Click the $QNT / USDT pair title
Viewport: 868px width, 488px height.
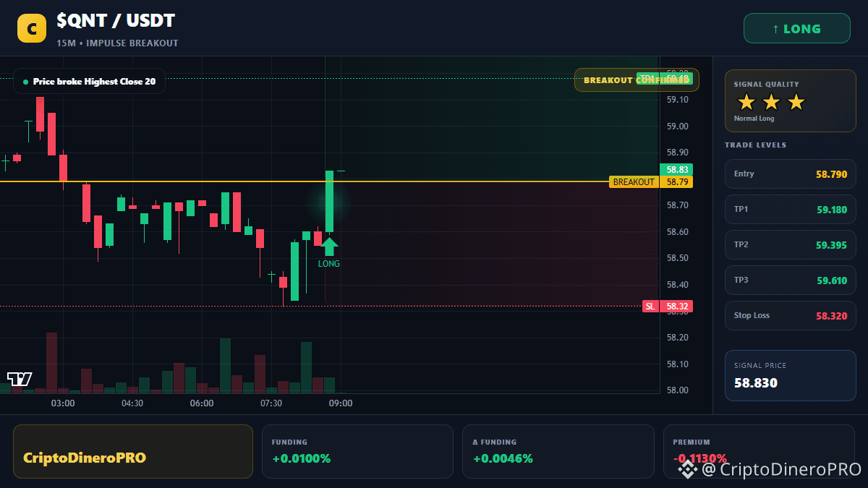[116, 21]
